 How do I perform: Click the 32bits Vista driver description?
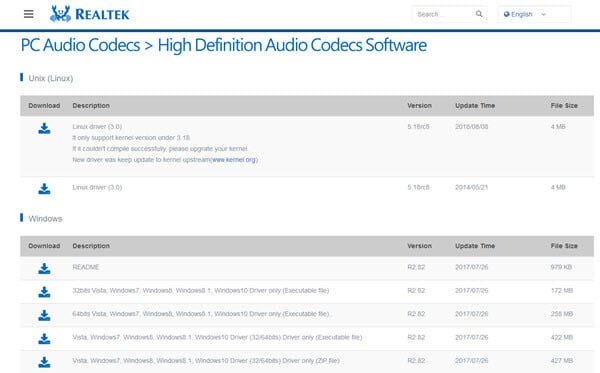[x=201, y=290]
